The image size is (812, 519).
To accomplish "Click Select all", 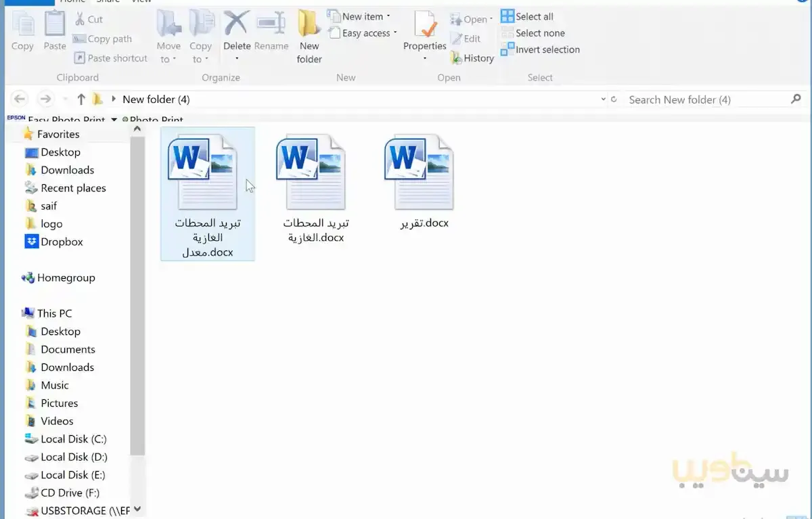I will point(526,16).
